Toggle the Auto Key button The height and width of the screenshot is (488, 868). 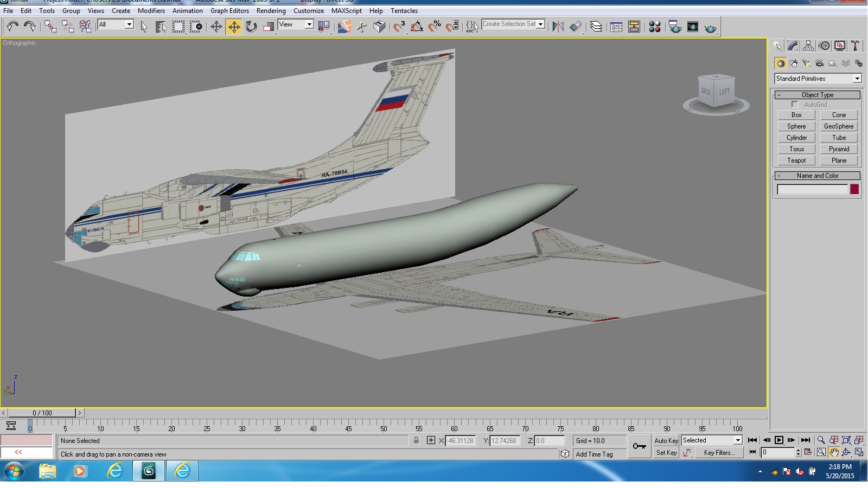pos(666,441)
